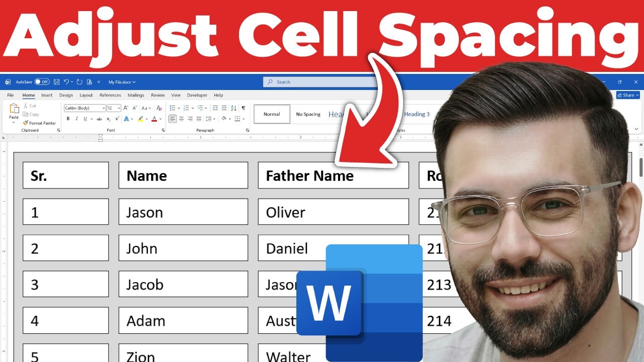Click the Bullets list icon
This screenshot has height=362, width=644.
(x=172, y=108)
